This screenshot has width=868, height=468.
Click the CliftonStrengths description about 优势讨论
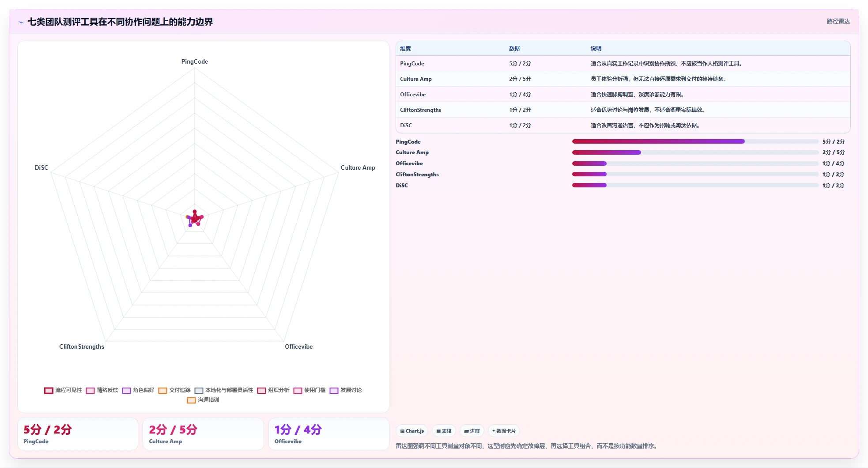[649, 110]
